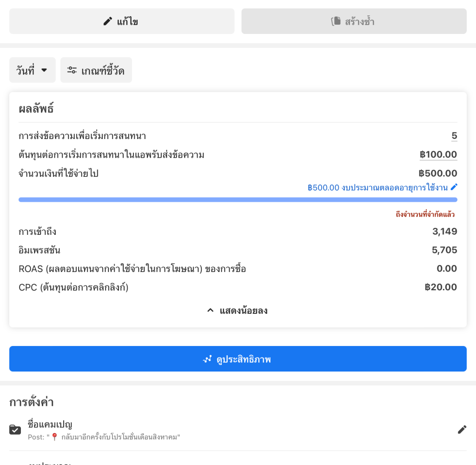Click the folder icon beside ชื่อแคมเปญ
The width and height of the screenshot is (476, 465).
pyautogui.click(x=15, y=430)
